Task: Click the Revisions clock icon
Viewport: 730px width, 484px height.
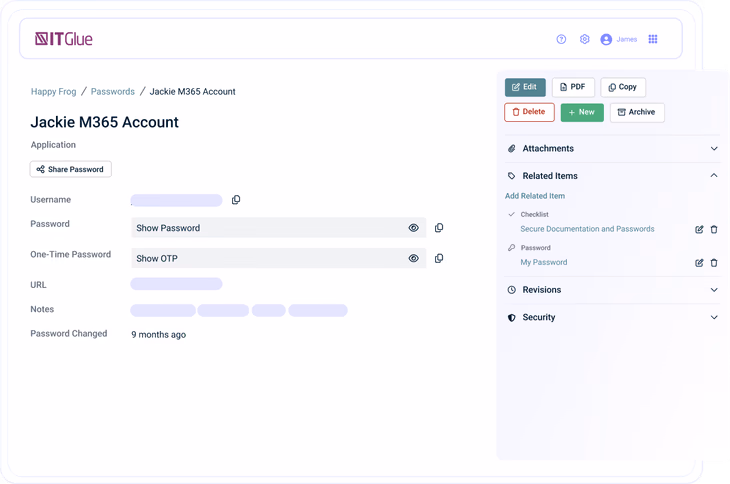Action: tap(512, 290)
